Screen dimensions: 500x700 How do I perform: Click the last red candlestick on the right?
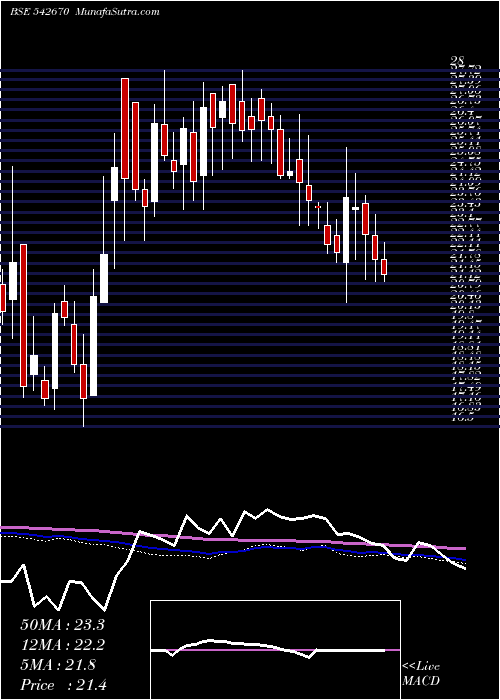tap(384, 267)
